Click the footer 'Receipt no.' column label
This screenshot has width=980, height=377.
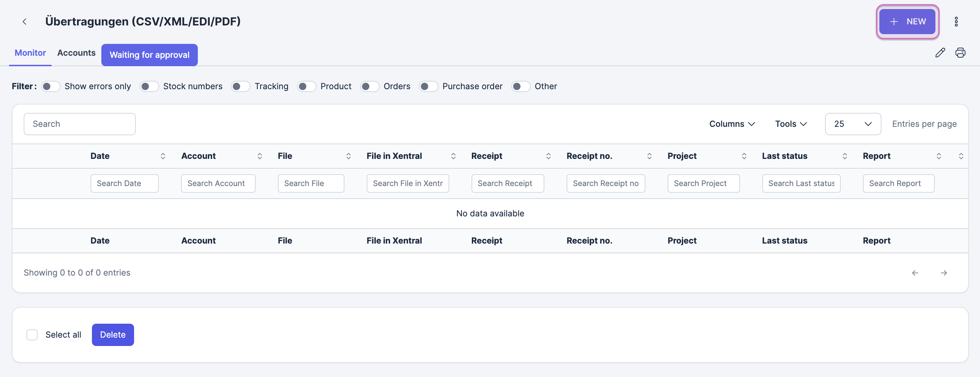(x=589, y=241)
